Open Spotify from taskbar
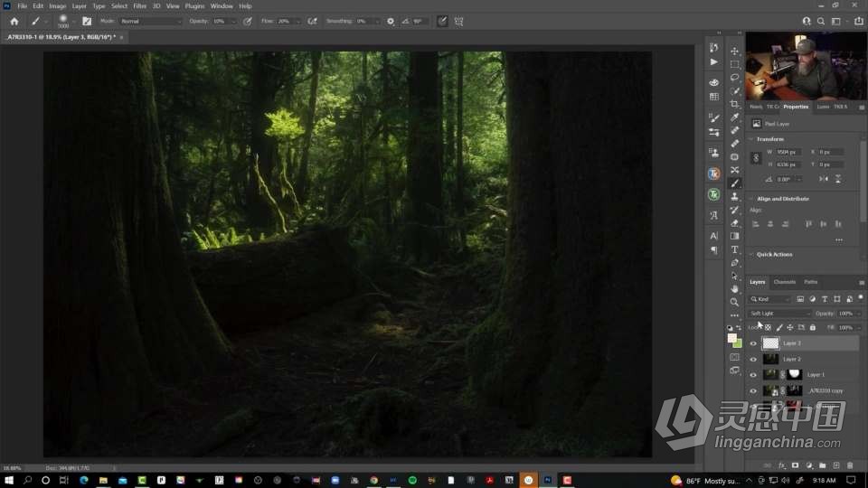Image resolution: width=868 pixels, height=488 pixels. tap(412, 480)
